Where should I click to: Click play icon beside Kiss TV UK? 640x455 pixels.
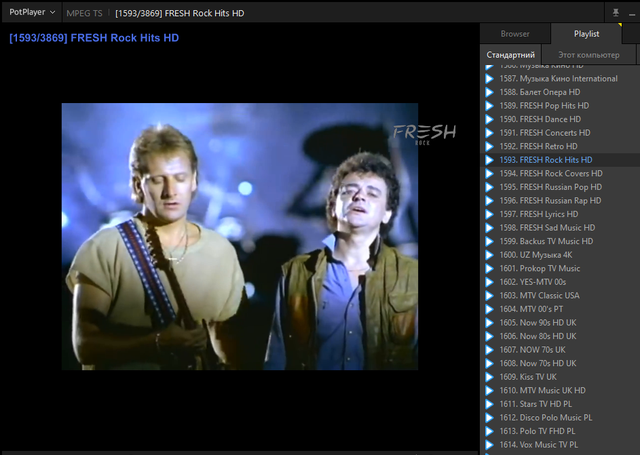489,377
